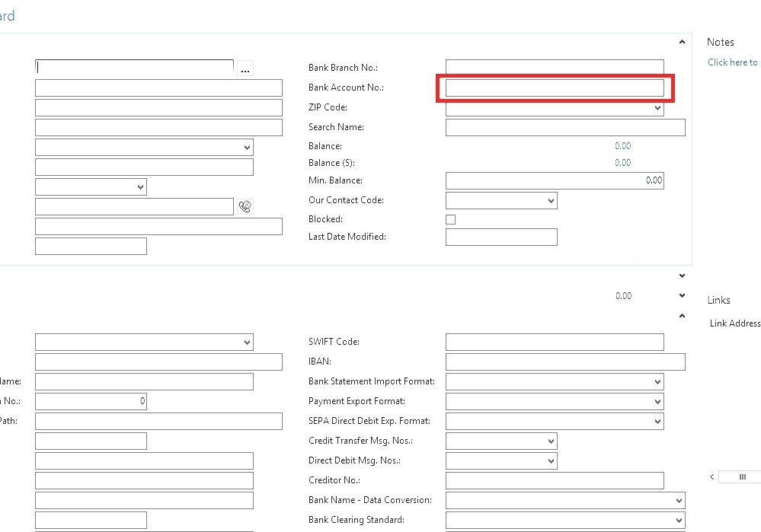Click the phone dial icon
Viewport: 761px width, 532px height.
click(245, 206)
